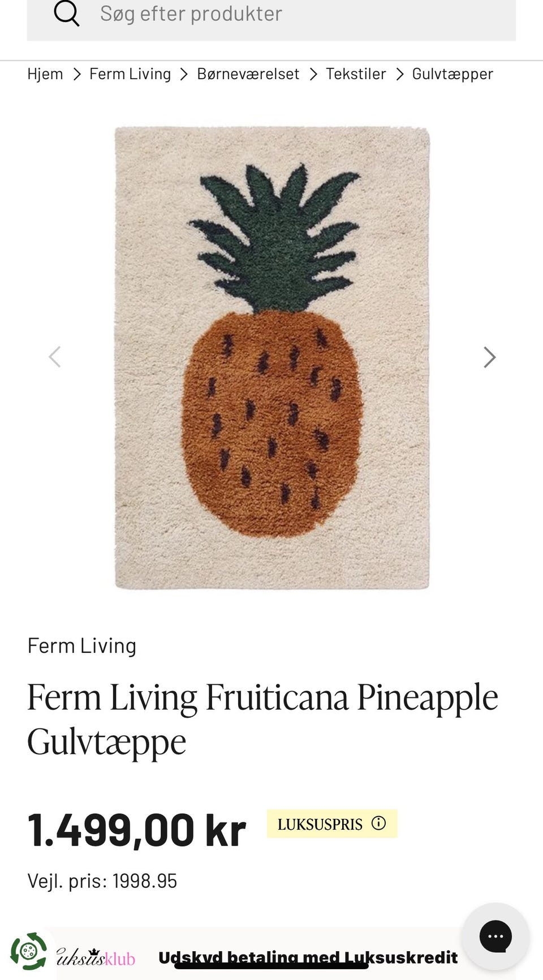Screen dimensions: 543x980
Task: Click chevron before Gulvtæpper breadcrumb
Action: pyautogui.click(x=399, y=74)
